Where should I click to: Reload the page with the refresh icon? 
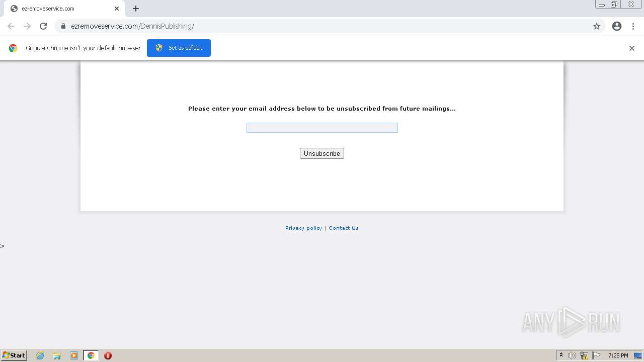click(x=43, y=26)
